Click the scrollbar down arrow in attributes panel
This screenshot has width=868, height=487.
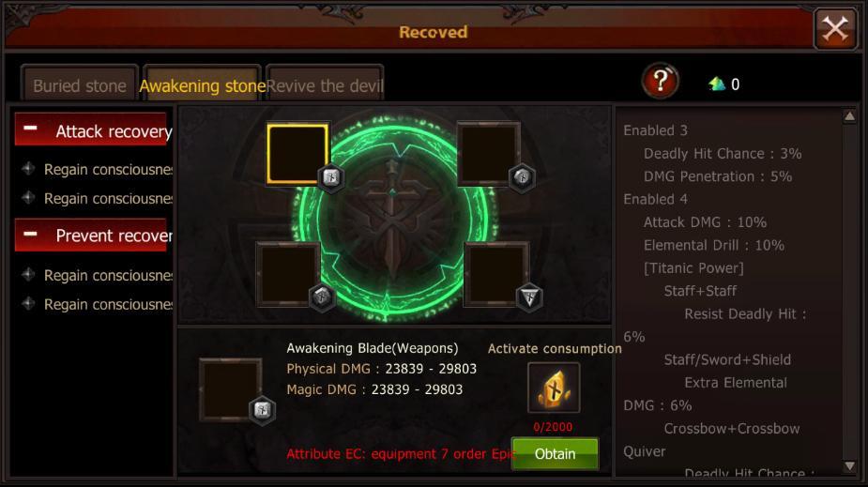coord(850,466)
